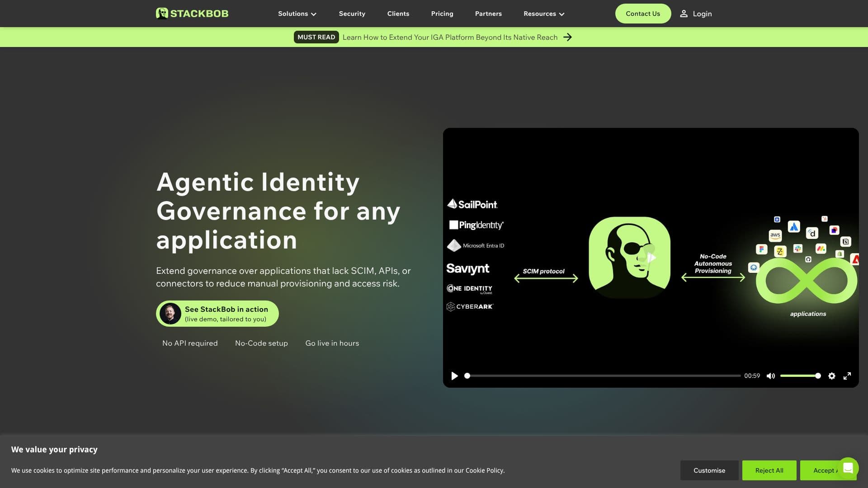Screen dimensions: 868x488
Task: Open the IGA Platform Must Read article link
Action: [450, 37]
